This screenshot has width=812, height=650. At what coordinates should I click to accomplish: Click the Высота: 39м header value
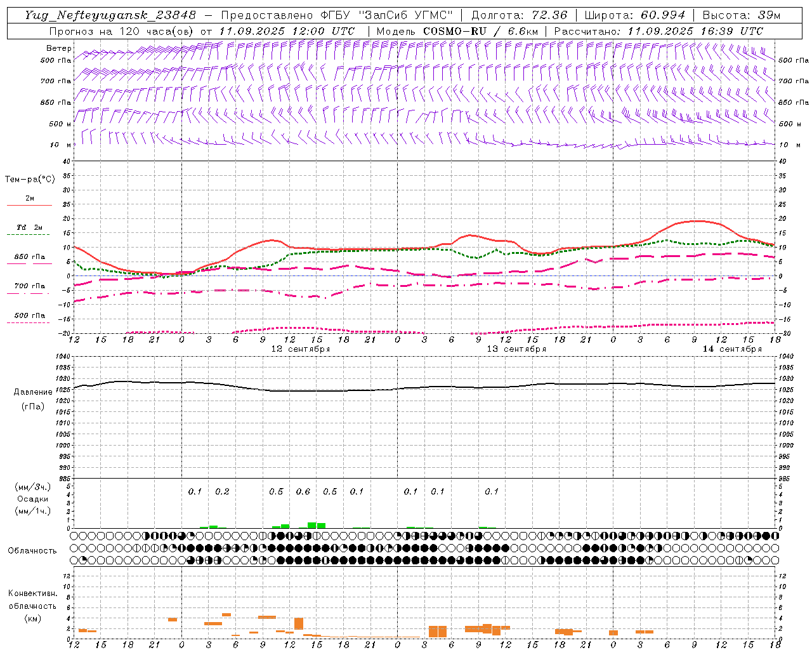[x=742, y=15]
